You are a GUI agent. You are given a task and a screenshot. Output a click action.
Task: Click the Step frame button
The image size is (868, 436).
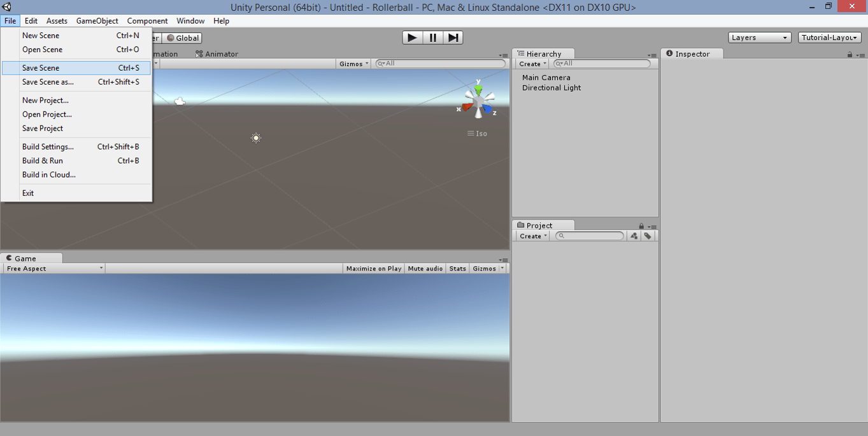click(453, 38)
